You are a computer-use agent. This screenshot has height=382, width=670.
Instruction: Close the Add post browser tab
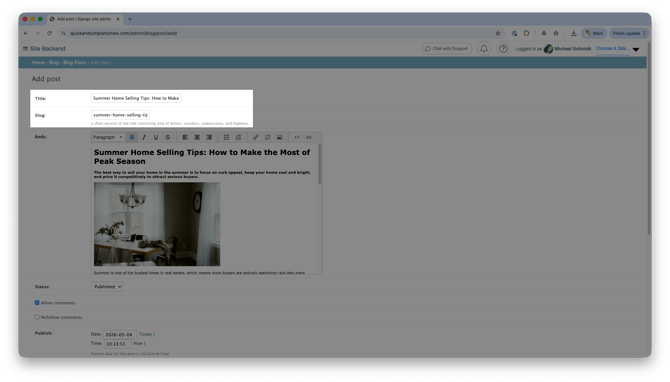[x=118, y=19]
